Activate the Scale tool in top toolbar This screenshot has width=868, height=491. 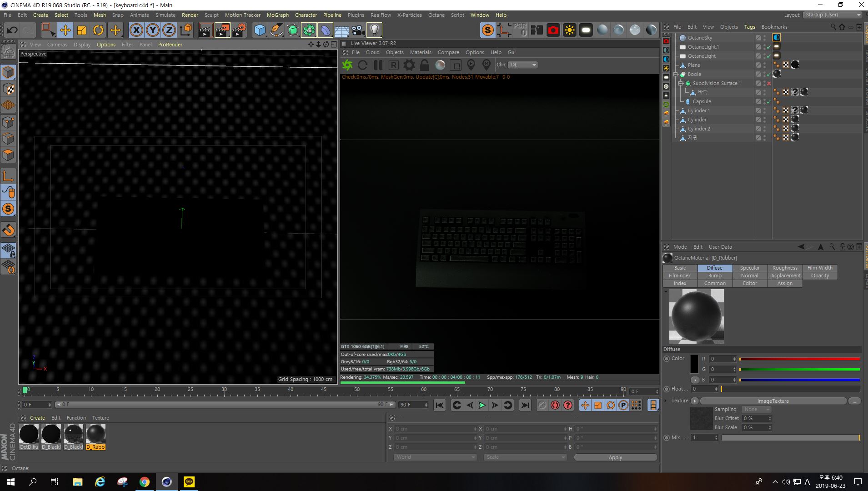coord(82,30)
